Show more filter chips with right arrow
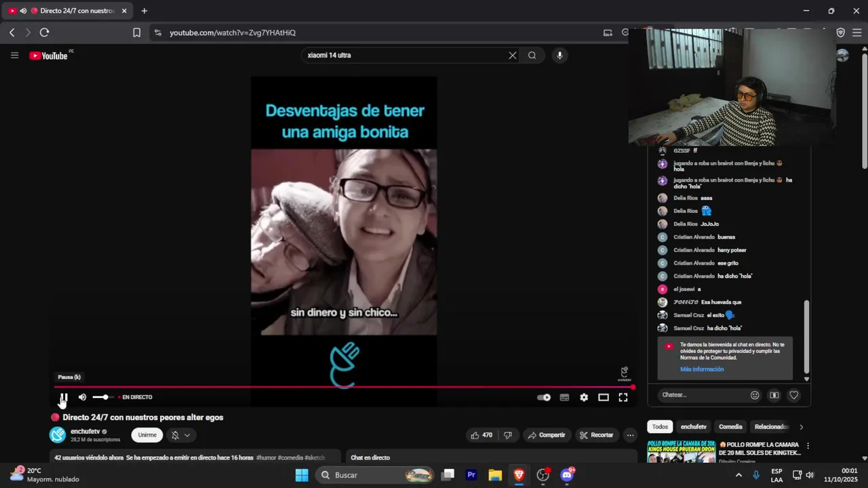 pyautogui.click(x=801, y=427)
